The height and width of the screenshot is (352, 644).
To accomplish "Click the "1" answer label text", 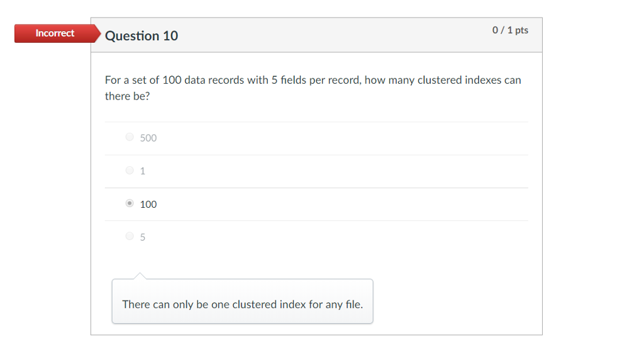I will tap(143, 171).
